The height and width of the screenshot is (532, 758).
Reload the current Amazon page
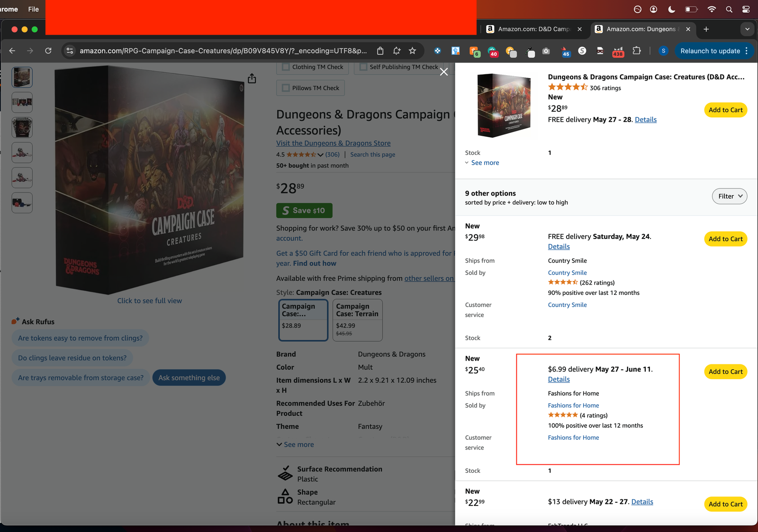[48, 51]
